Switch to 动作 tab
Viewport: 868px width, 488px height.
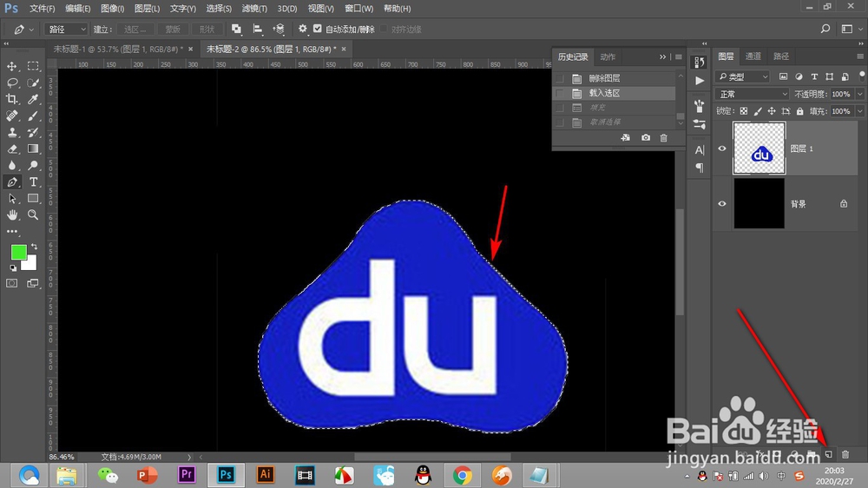[608, 56]
